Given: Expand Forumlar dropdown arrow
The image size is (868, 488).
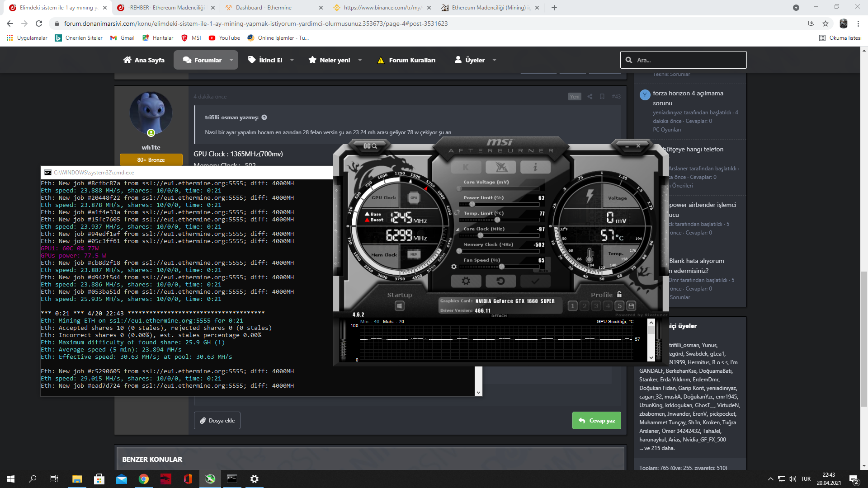Looking at the screenshot, I should 231,60.
